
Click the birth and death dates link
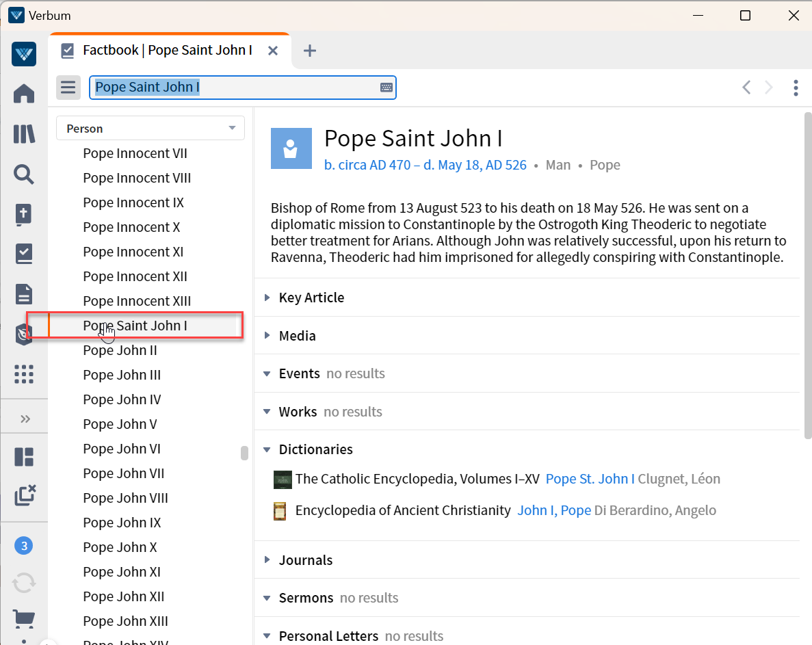click(425, 165)
